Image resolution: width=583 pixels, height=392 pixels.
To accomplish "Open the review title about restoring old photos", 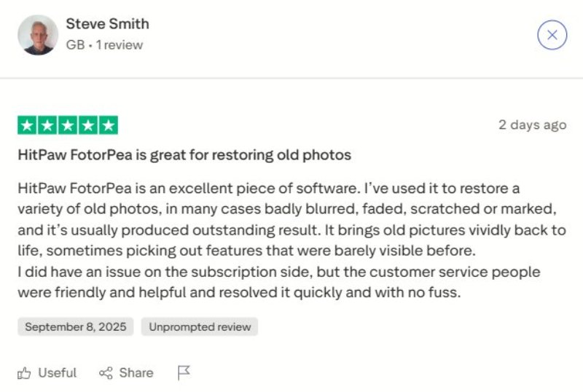I will pyautogui.click(x=184, y=155).
